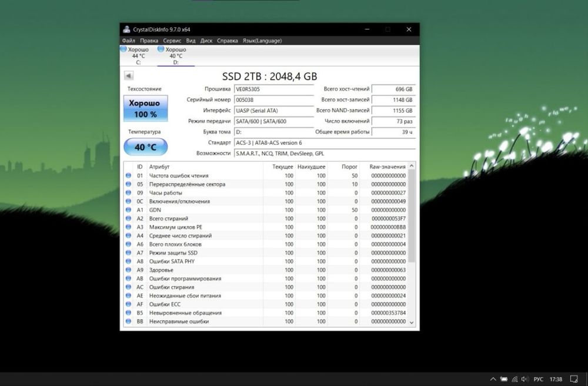Open the Файл menu
This screenshot has height=386, width=588.
128,41
